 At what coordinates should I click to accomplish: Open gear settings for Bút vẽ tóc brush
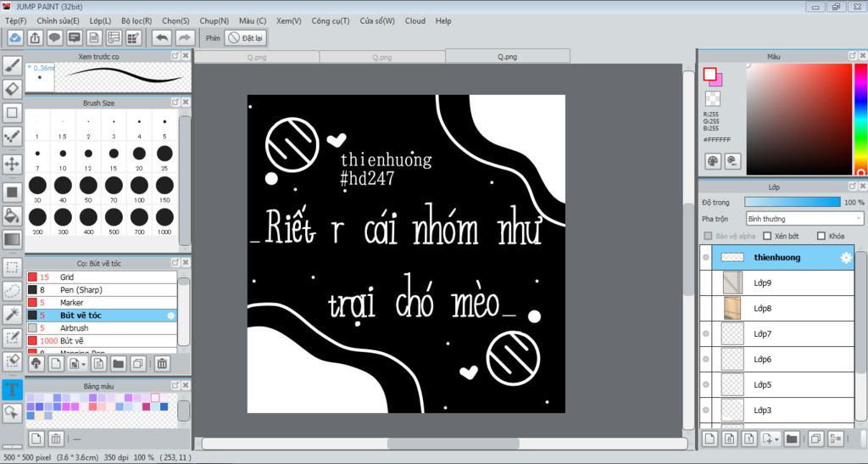170,316
